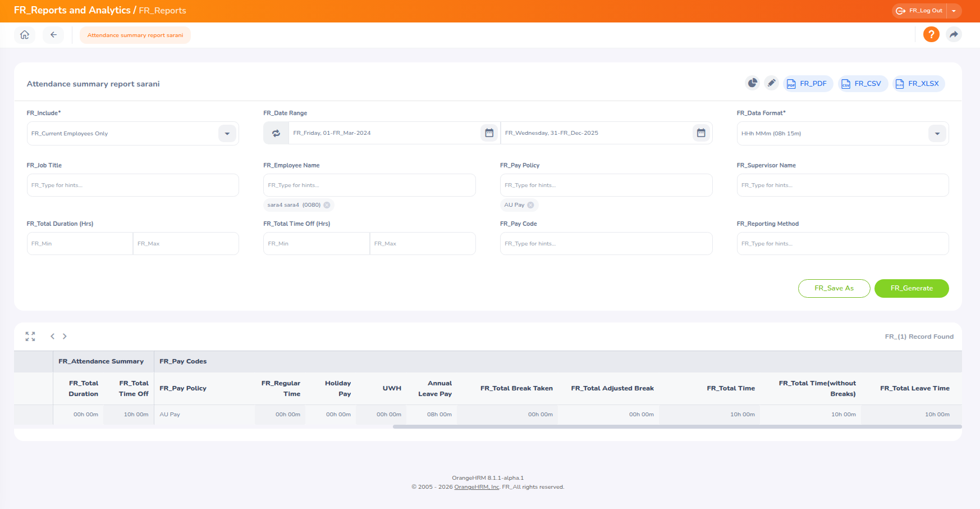Open FR_Data Format dropdown
Image resolution: width=980 pixels, height=509 pixels.
click(842, 134)
